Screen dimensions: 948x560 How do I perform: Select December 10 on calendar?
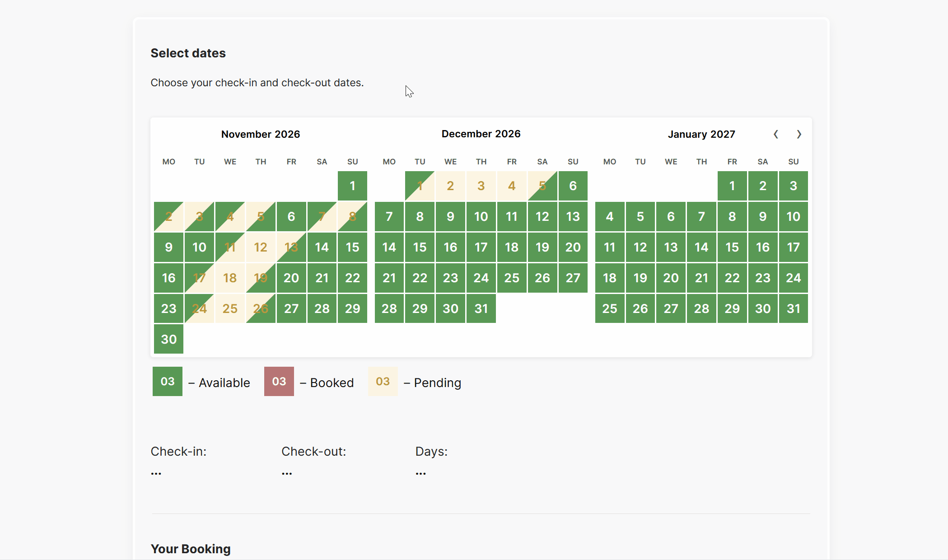(x=481, y=216)
